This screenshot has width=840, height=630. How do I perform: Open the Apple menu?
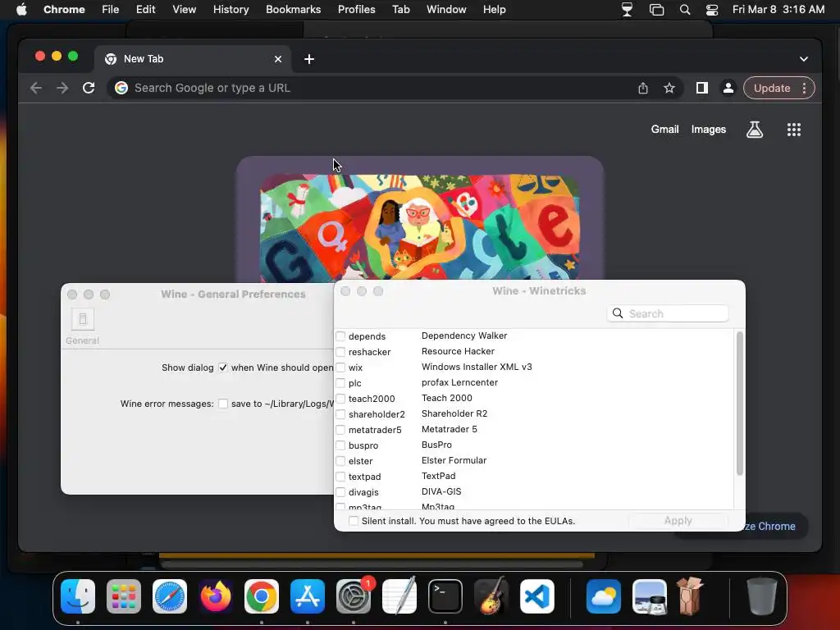coord(21,10)
